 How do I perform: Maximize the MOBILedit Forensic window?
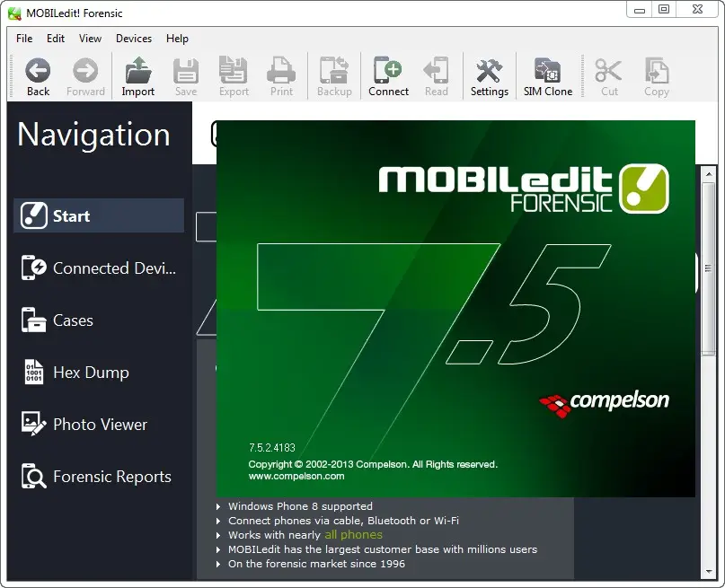pyautogui.click(x=664, y=10)
